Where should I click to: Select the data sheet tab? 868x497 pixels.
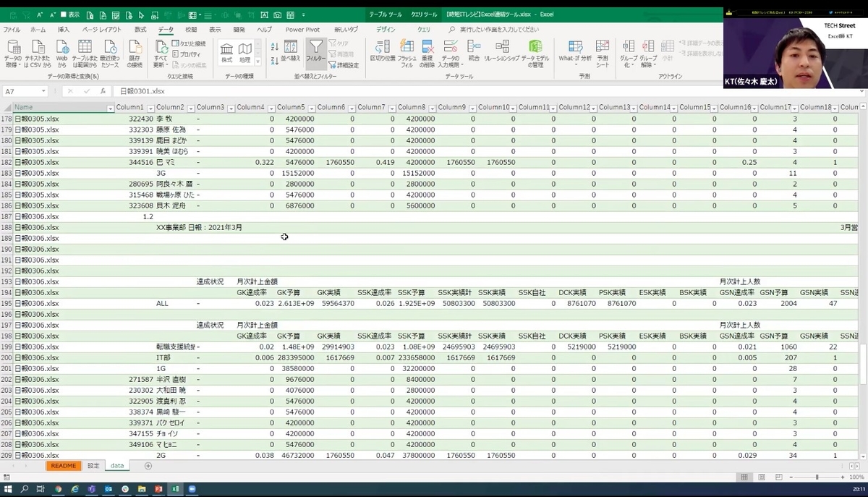point(117,466)
